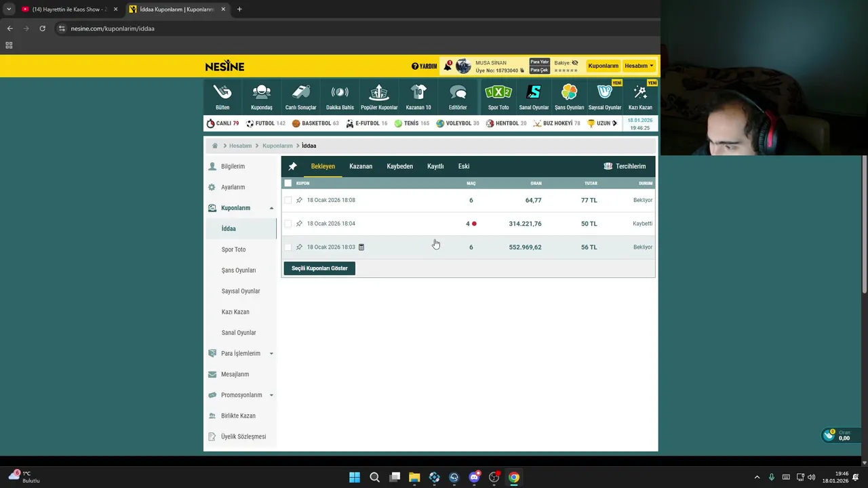Image resolution: width=868 pixels, height=488 pixels.
Task: Pin the 18:03 coupon
Action: tap(299, 247)
